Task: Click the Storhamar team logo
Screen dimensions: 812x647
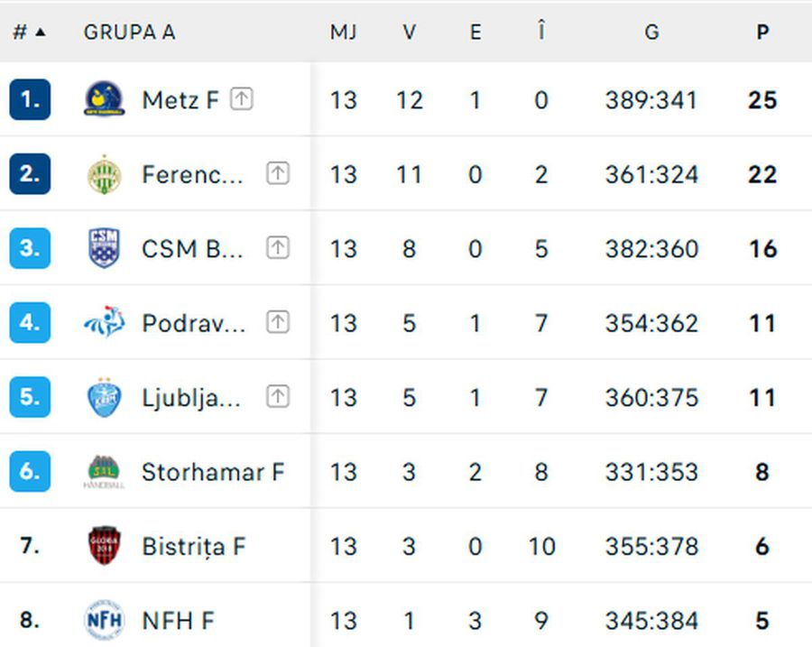Action: 104,472
